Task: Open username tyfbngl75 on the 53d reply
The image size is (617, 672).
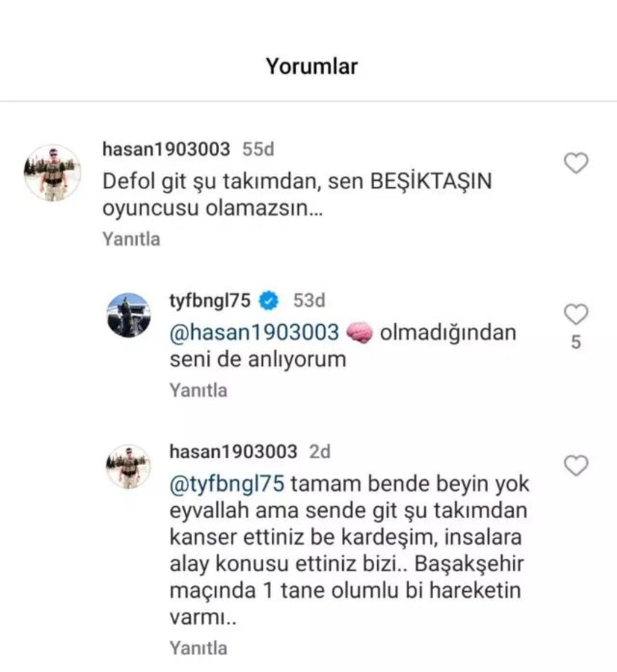Action: tap(210, 300)
